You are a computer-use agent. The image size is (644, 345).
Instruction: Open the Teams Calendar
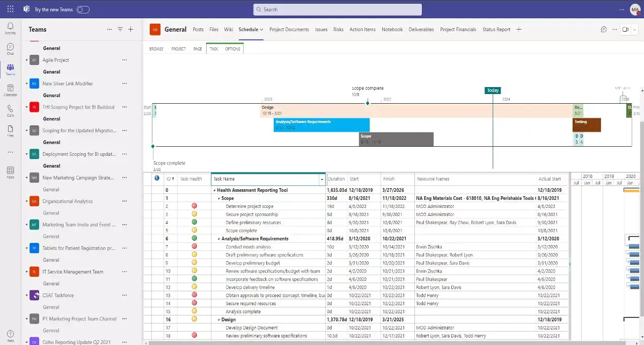[10, 89]
